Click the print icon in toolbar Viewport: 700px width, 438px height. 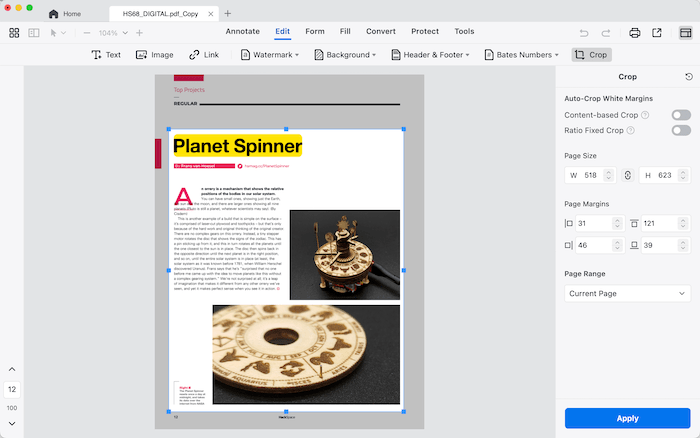635,33
